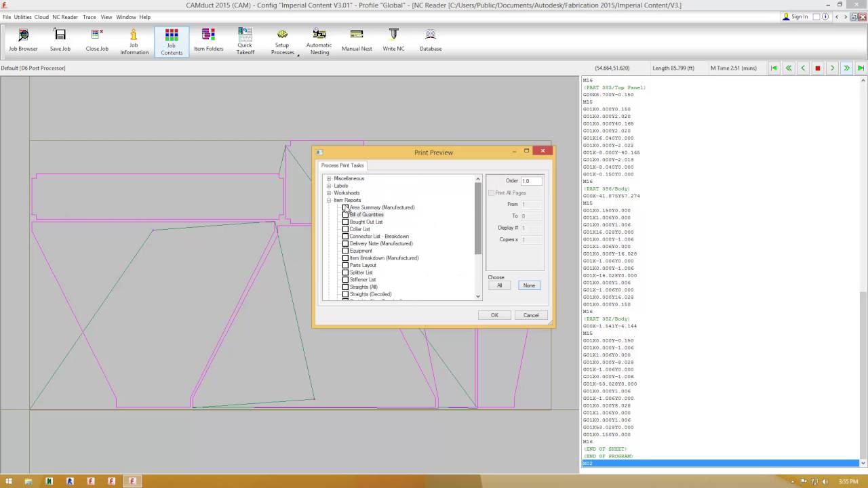Open the Window menu
This screenshot has height=488, width=868.
pos(125,17)
